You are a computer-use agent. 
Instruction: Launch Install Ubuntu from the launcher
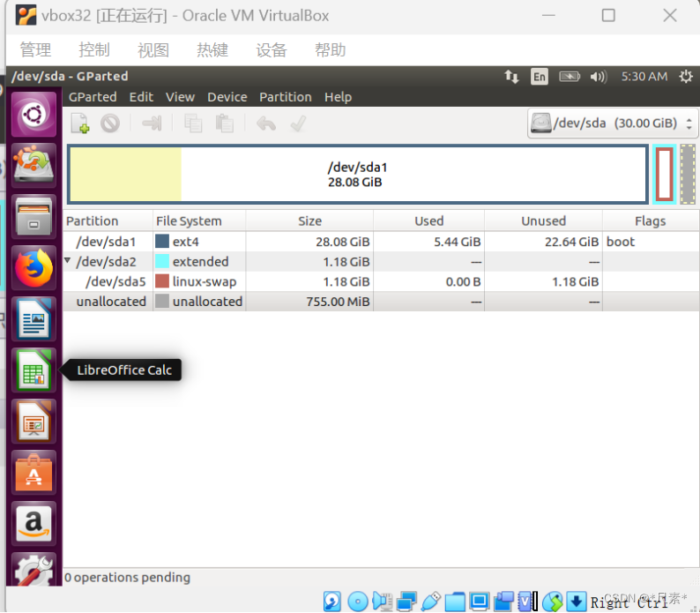pyautogui.click(x=34, y=165)
